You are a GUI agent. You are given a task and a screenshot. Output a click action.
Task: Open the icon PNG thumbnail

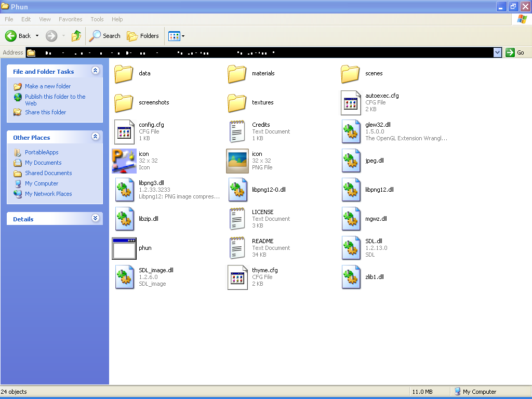click(x=237, y=161)
